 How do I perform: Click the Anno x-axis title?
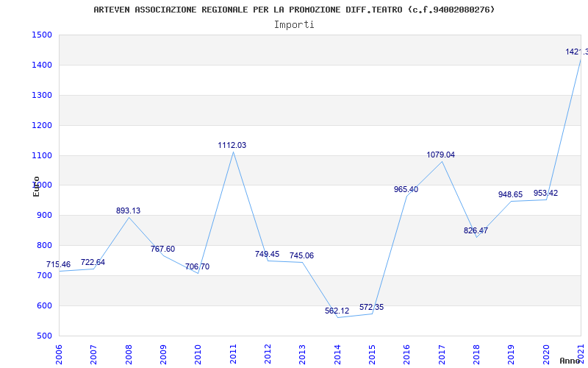tap(570, 361)
